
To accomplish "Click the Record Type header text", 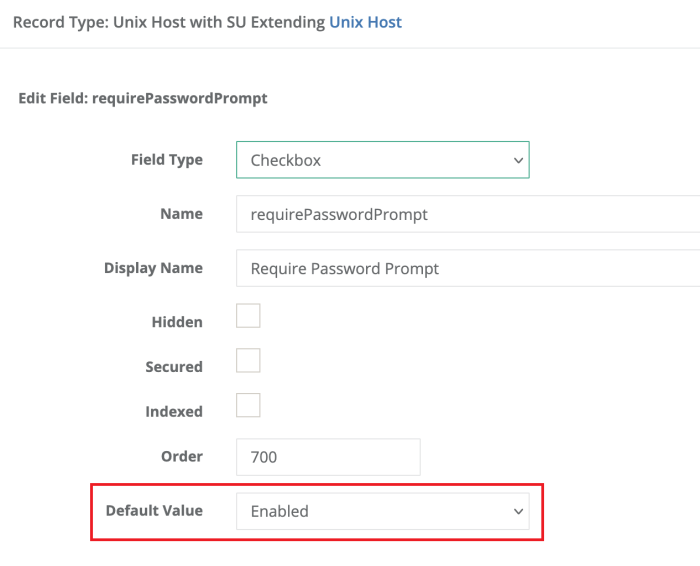I will (x=168, y=21).
